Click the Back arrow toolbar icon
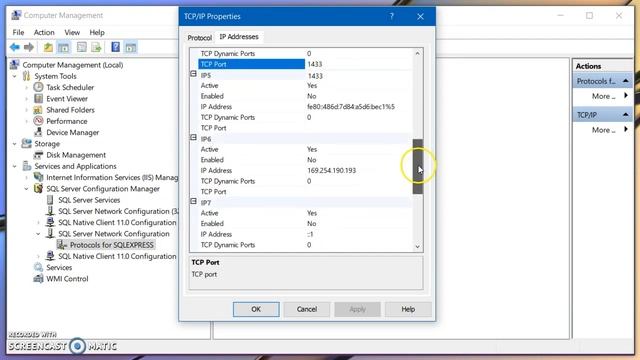This screenshot has height=360, width=640. [x=15, y=47]
